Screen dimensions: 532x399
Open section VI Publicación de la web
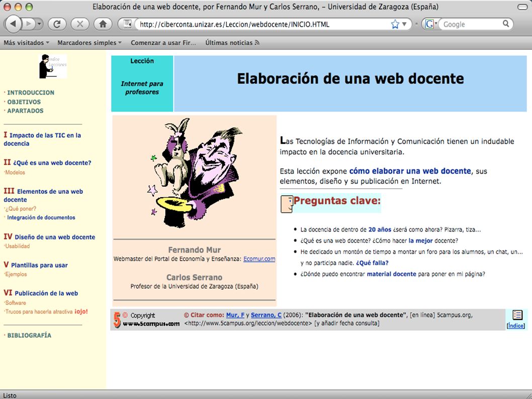click(x=41, y=293)
